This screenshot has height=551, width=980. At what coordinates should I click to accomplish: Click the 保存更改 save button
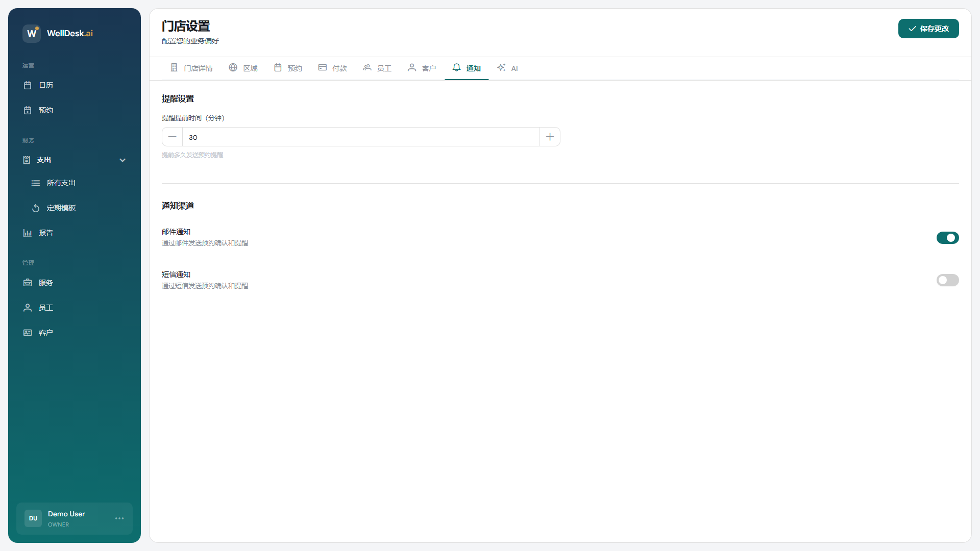[x=928, y=29]
